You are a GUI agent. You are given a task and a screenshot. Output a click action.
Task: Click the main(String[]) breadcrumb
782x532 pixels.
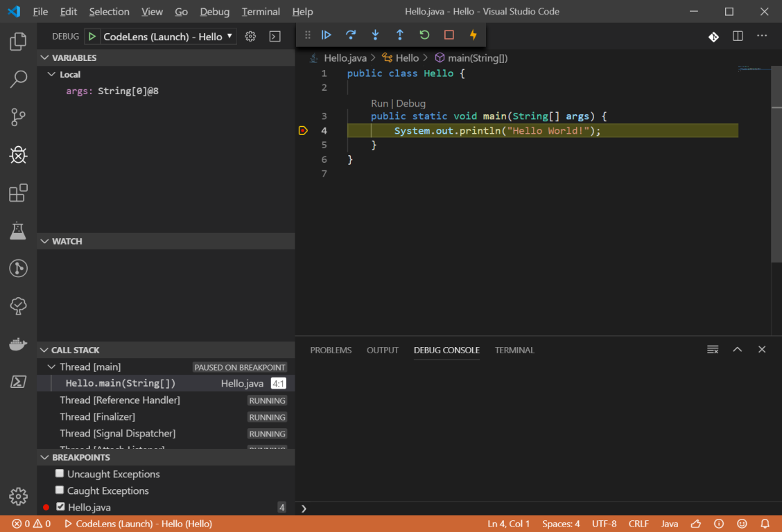pyautogui.click(x=477, y=57)
